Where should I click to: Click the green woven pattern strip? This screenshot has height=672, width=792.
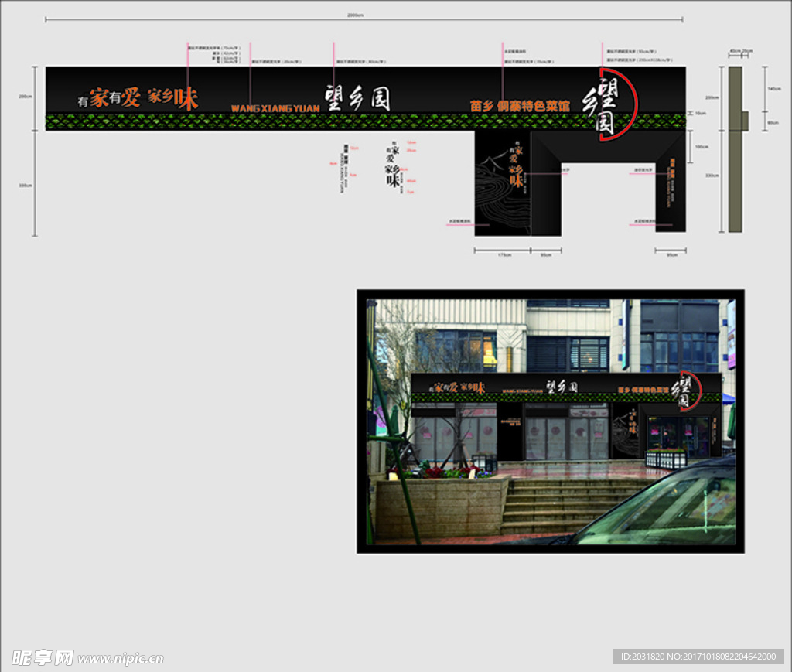(x=366, y=121)
